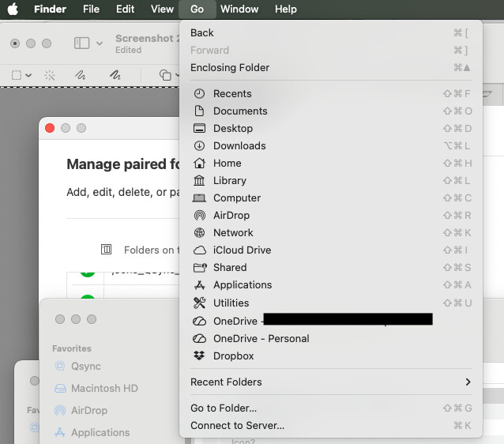504x444 pixels.
Task: Click the Downloads arrow icon
Action: click(x=199, y=146)
